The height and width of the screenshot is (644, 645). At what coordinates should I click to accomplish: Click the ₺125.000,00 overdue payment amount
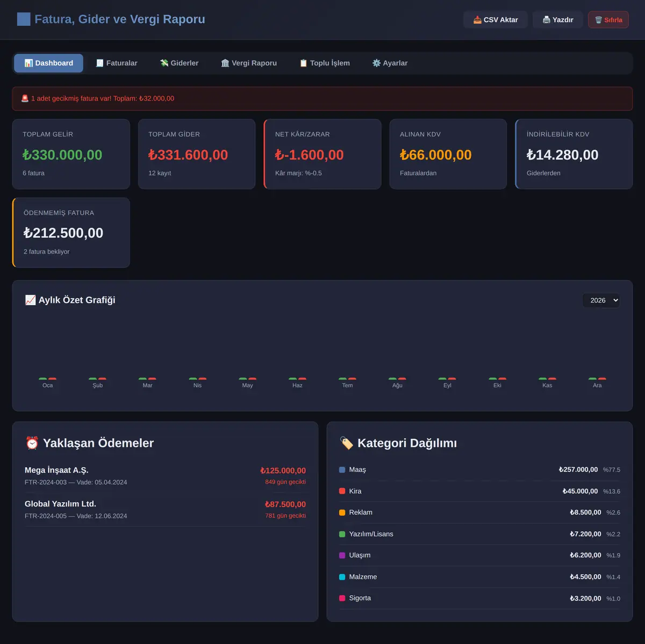[283, 471]
